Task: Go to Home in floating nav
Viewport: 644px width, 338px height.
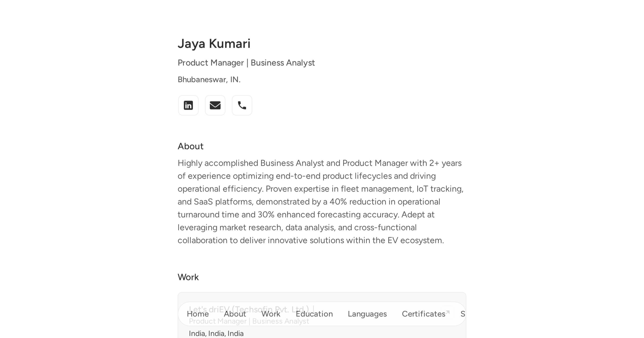Action: tap(198, 314)
